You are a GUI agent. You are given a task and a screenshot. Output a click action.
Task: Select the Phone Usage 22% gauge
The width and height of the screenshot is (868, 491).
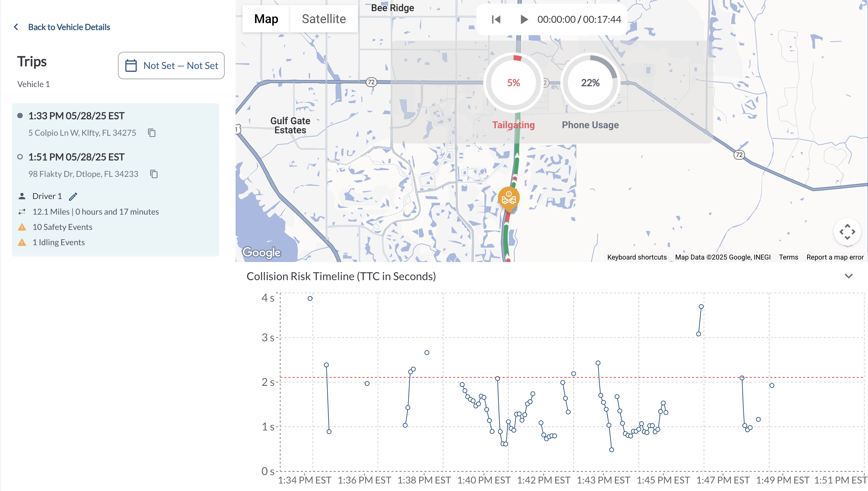590,83
